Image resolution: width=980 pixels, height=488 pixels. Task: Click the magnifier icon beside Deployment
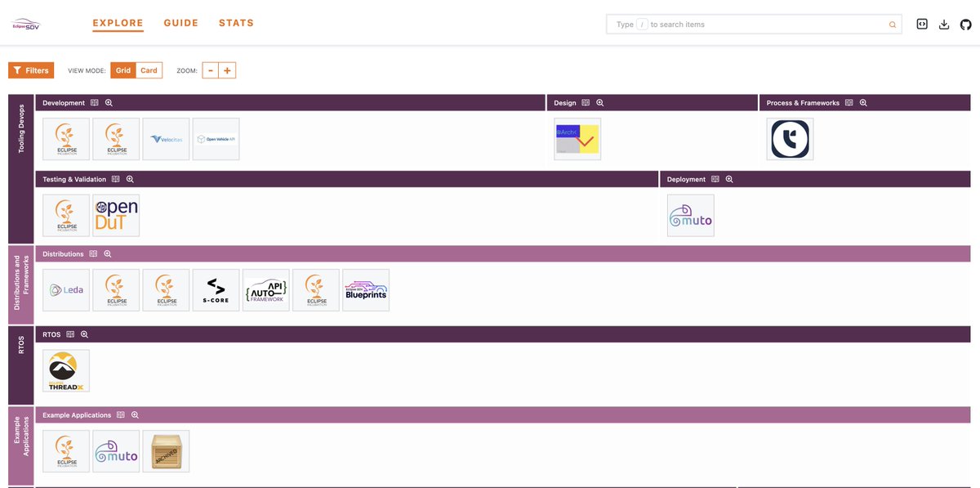pyautogui.click(x=729, y=179)
